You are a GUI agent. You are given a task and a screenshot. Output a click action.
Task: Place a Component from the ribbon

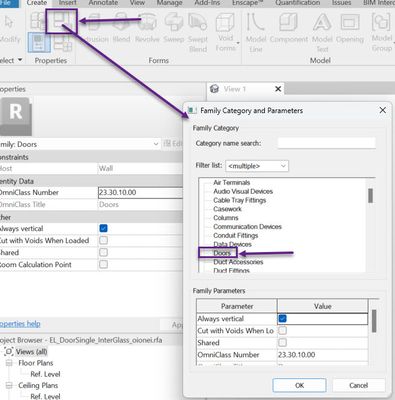(x=289, y=28)
